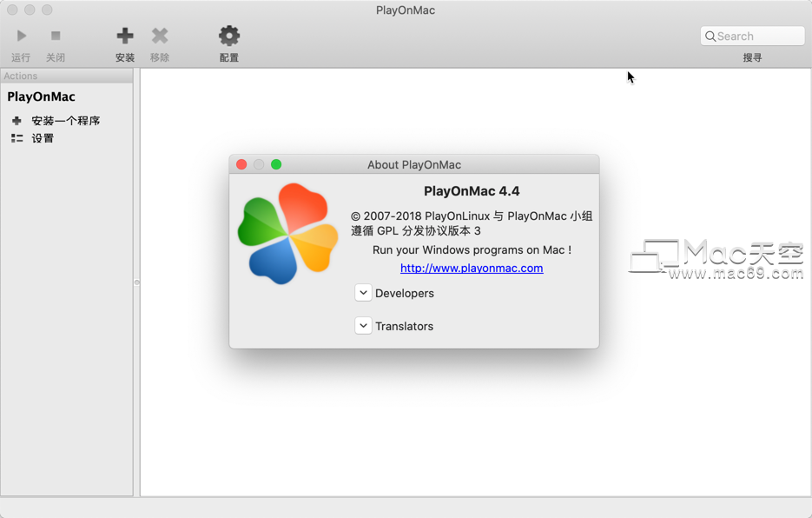812x518 pixels.
Task: Click the PlayOnMac sidebar heading
Action: click(x=41, y=97)
